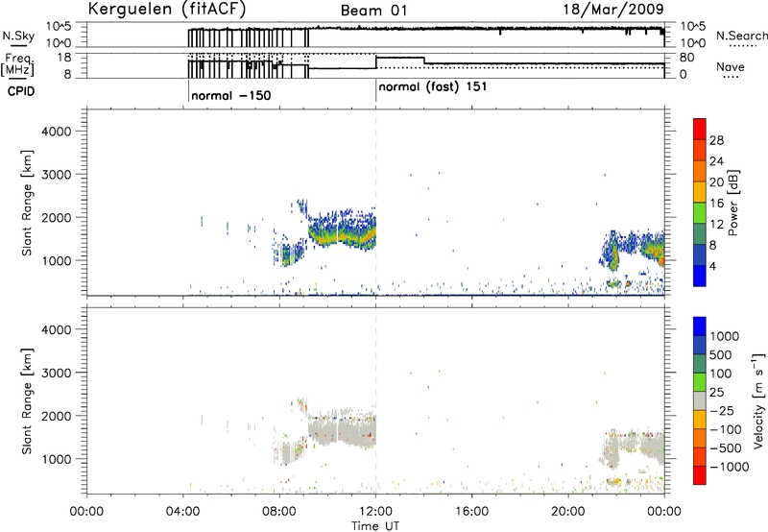Click the '08:00' time axis tick label
This screenshot has height=532, width=768.
279,512
